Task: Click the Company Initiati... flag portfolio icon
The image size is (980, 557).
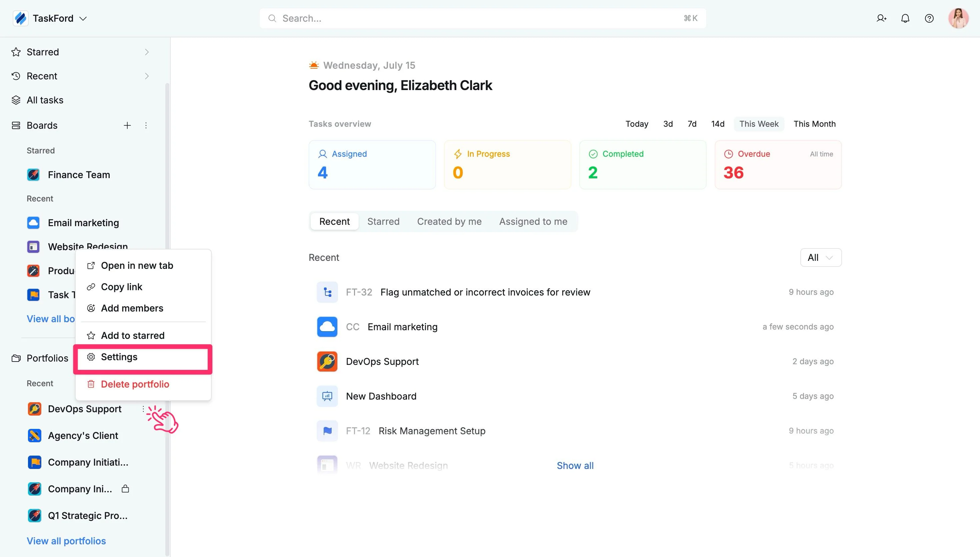Action: (34, 463)
